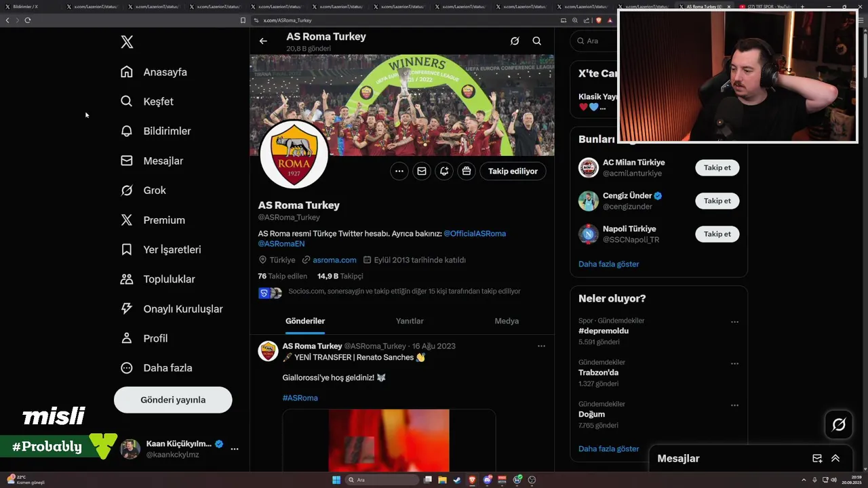Viewport: 868px width, 488px height.
Task: Open trend options for #depremoldu
Action: click(x=734, y=322)
